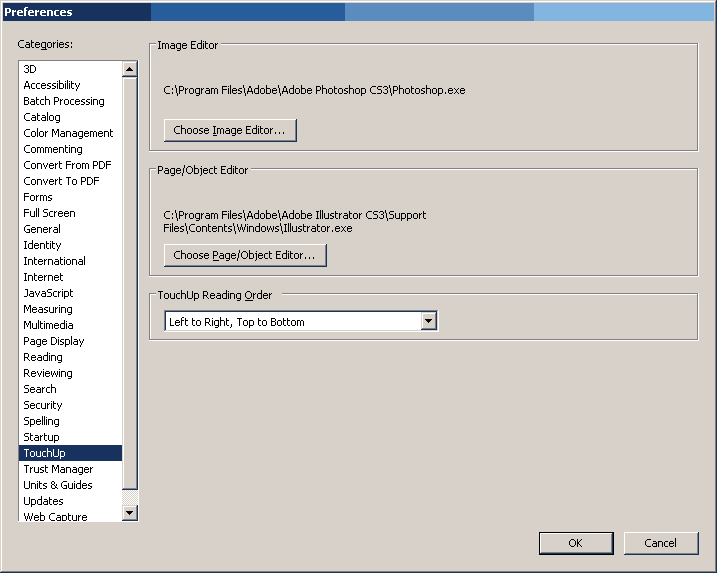Select the Reviewing category

tap(70, 373)
